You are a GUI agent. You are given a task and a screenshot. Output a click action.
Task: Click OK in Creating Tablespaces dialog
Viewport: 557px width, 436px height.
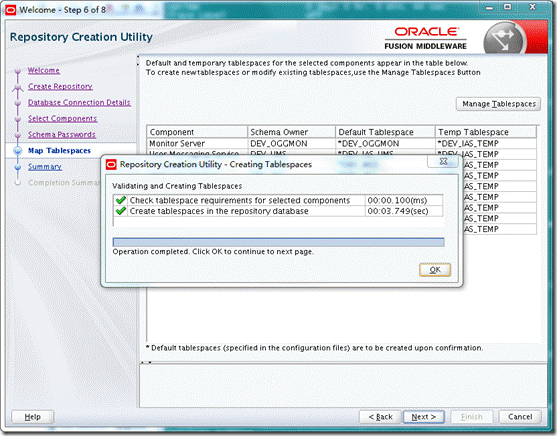pyautogui.click(x=435, y=270)
